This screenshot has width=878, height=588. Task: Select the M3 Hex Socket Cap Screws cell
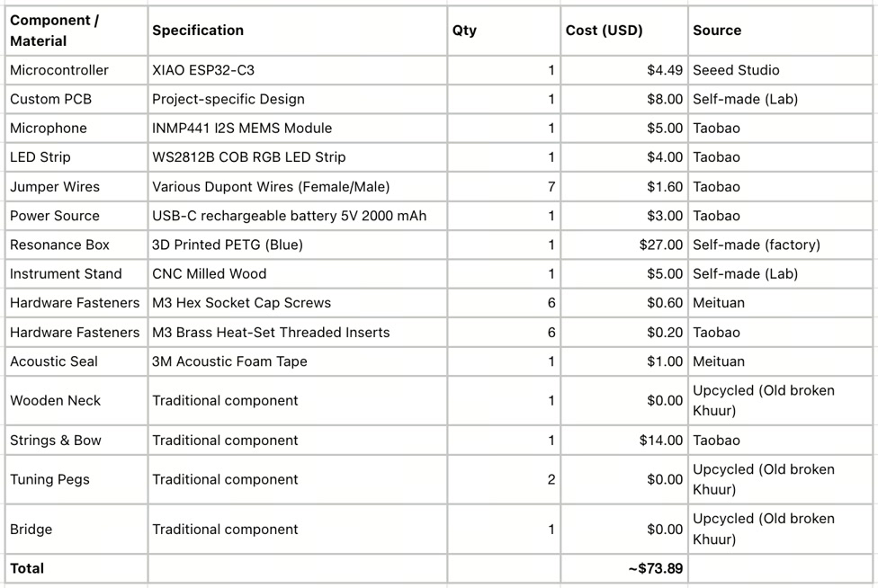click(298, 303)
